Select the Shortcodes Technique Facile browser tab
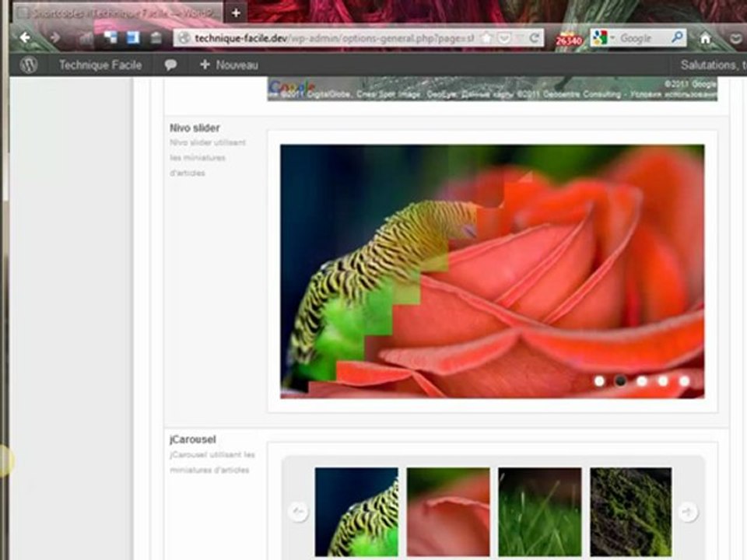The width and height of the screenshot is (747, 560). 118,13
